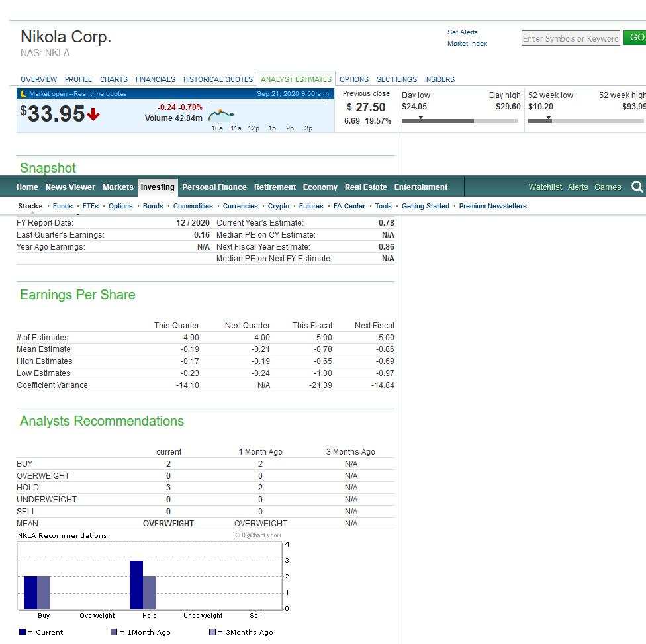Open News Viewer in the navigation bar
The height and width of the screenshot is (644, 646).
(70, 187)
